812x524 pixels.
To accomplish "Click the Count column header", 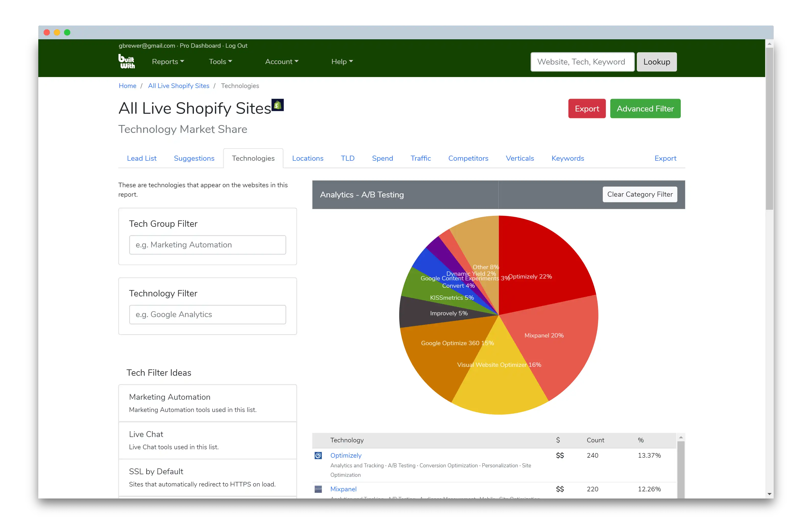I will click(595, 440).
